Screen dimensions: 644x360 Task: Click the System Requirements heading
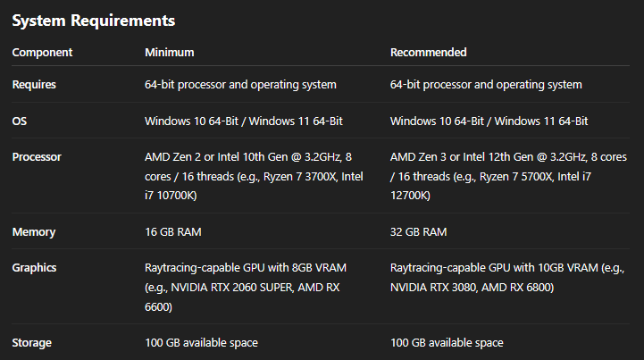point(93,20)
